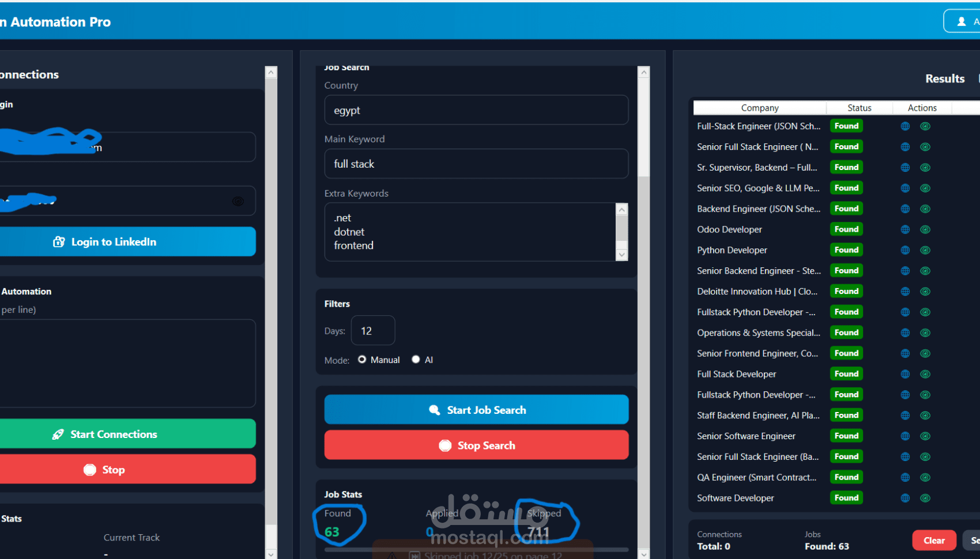Click eye icon for Operations & Systems Special...
Screen dimensions: 980x559
(925, 333)
